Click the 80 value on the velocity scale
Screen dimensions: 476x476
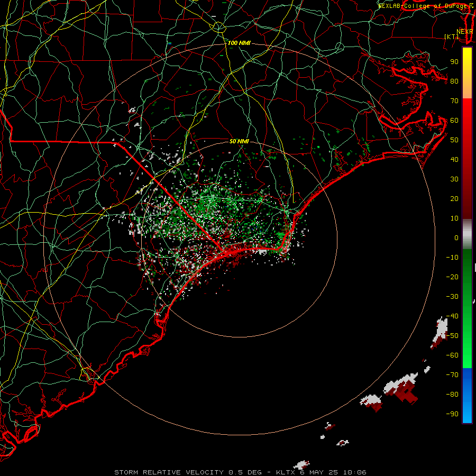click(454, 81)
